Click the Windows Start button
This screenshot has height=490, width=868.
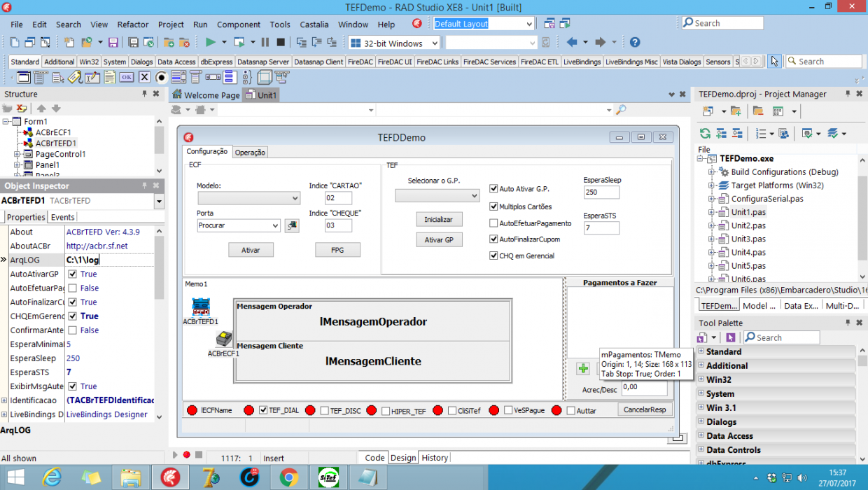click(x=16, y=478)
